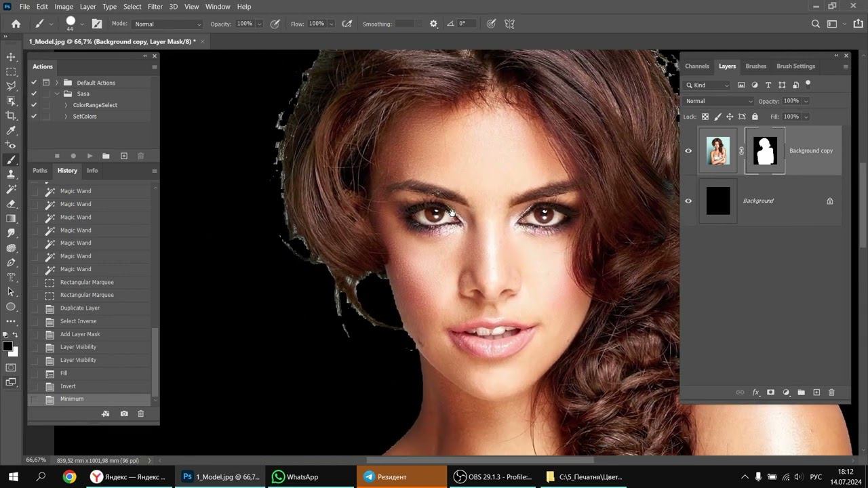868x488 pixels.
Task: Select the Smudge tool
Action: (11, 233)
